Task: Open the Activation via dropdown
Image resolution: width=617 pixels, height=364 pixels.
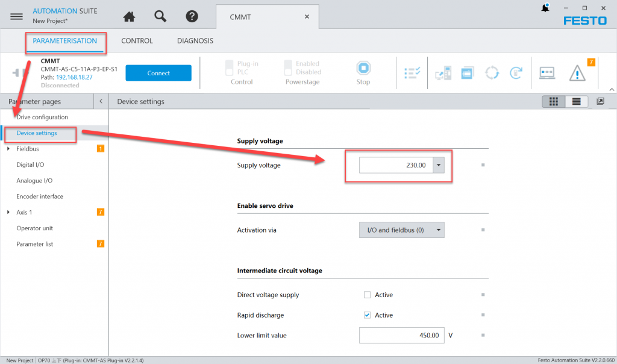Action: [x=402, y=230]
